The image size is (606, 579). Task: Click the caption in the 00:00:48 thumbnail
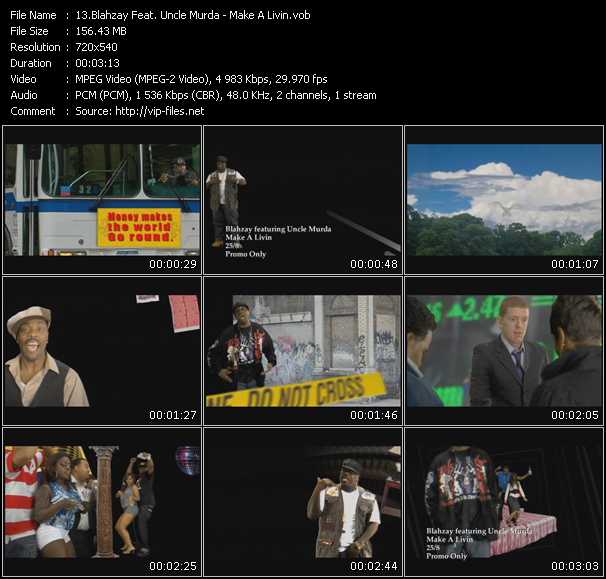[x=278, y=241]
